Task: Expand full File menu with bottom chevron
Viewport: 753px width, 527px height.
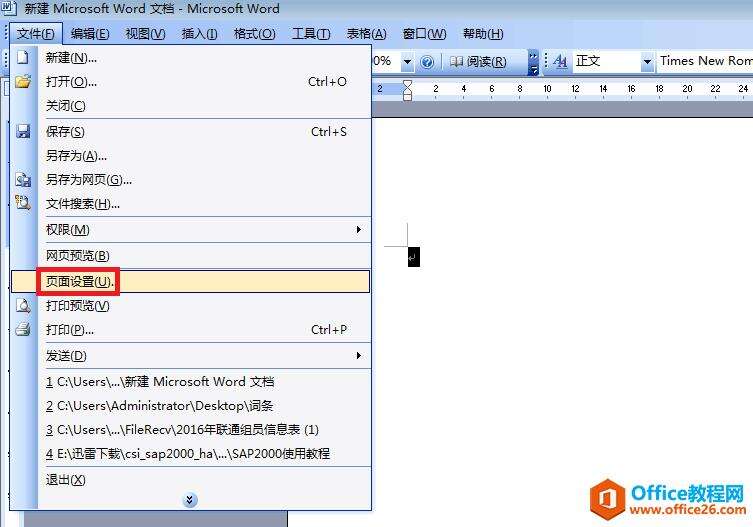Action: coord(190,500)
